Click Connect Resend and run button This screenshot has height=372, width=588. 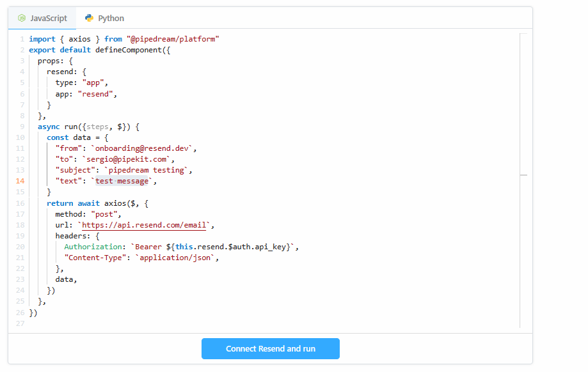click(271, 349)
